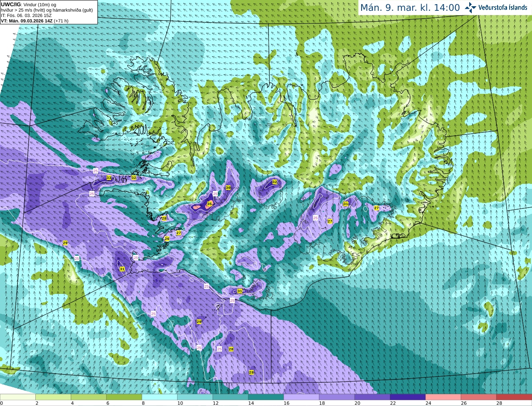Screen dimensions: 532x406
Task: Select the light cyan 8–10 m/s legend swatch
Action: point(160,397)
